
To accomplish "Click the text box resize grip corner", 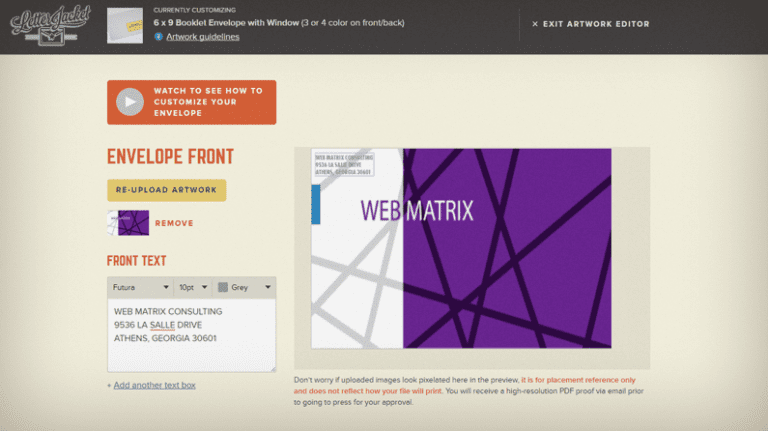I will 272,368.
